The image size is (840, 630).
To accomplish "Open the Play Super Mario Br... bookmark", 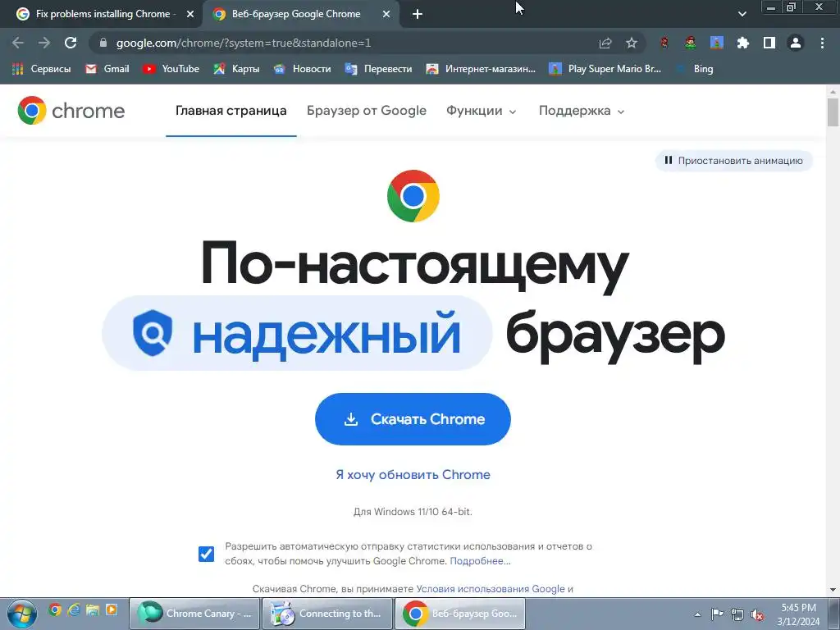I will (605, 69).
